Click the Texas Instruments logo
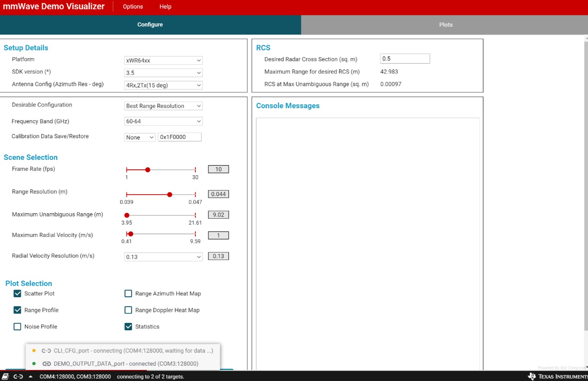Viewport: 588px width, 381px height. pos(557,377)
